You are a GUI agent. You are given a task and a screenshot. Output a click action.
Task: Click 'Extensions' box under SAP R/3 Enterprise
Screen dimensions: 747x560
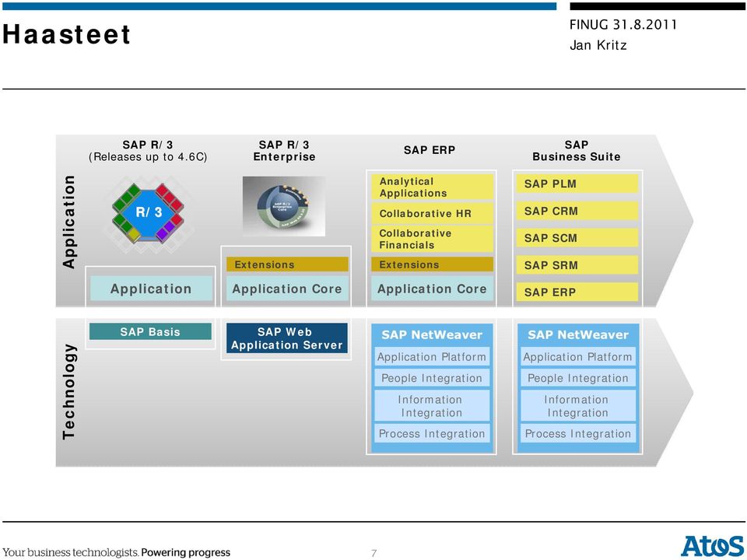point(287,264)
